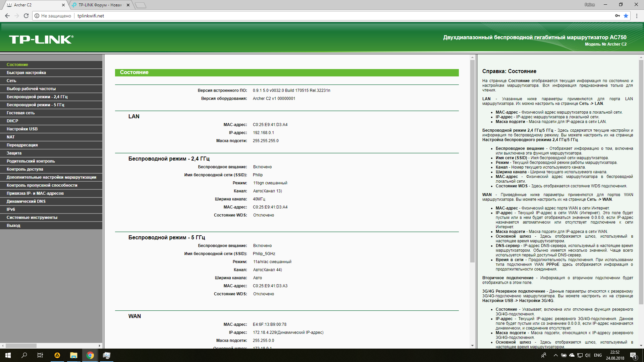This screenshot has width=644, height=362.
Task: Close the TP-LINK Форум tab
Action: point(128,5)
